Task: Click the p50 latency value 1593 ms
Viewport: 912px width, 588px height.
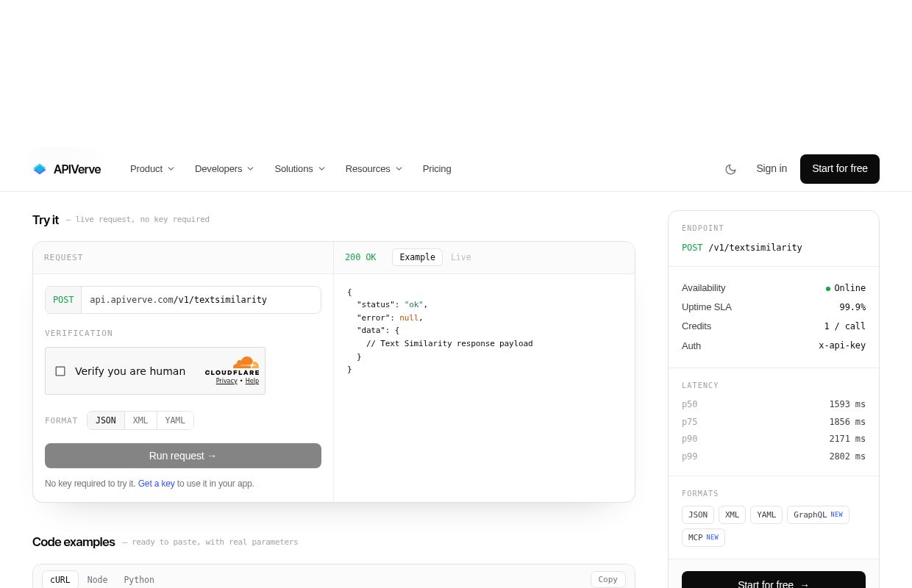Action: [847, 404]
